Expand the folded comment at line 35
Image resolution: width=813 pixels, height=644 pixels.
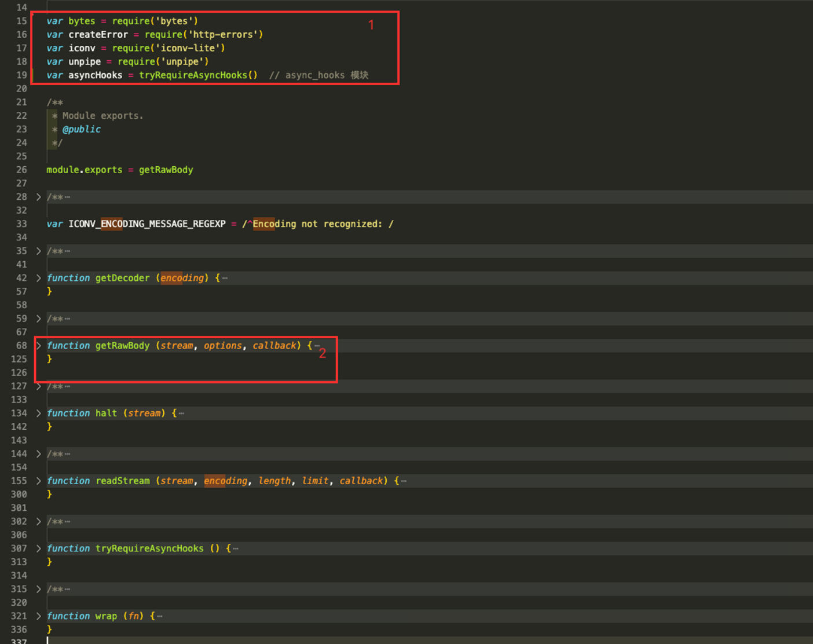(x=39, y=251)
